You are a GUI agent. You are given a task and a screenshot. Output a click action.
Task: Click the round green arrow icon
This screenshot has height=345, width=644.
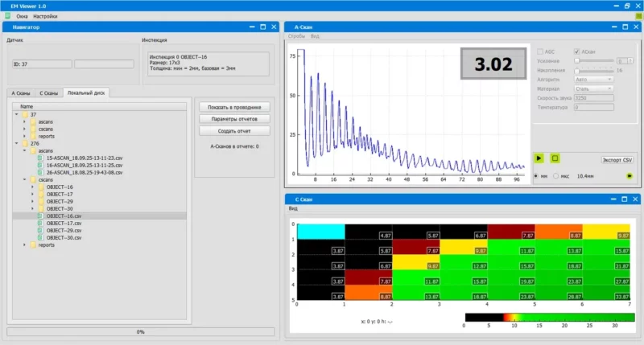pos(630,175)
